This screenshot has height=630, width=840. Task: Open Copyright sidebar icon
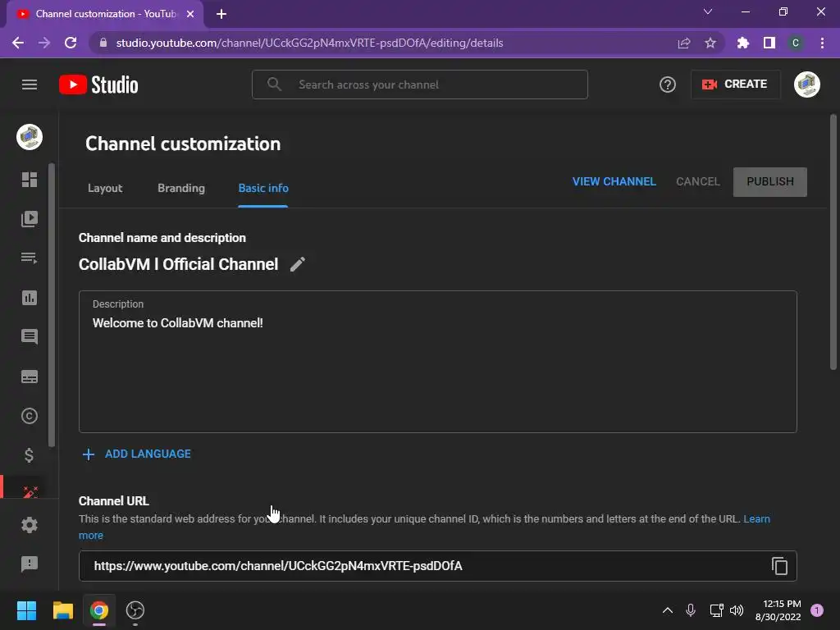point(30,416)
